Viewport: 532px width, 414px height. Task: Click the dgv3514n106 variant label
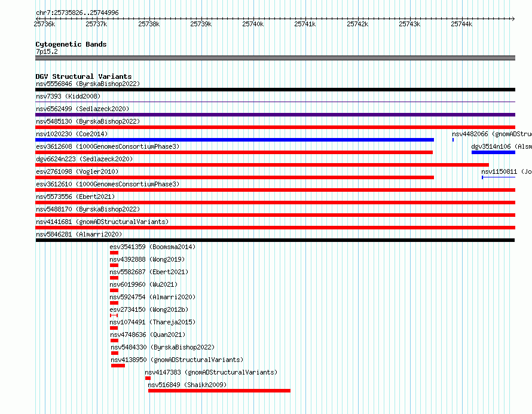pyautogui.click(x=502, y=146)
